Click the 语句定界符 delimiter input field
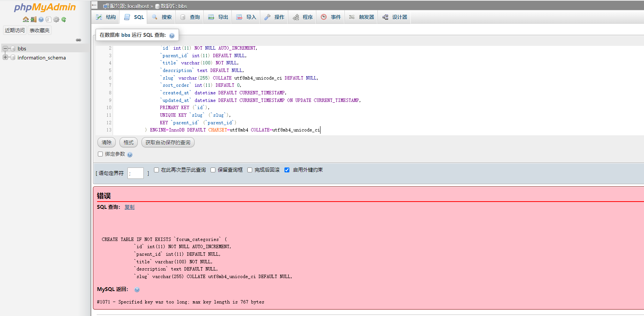The width and height of the screenshot is (644, 316). click(135, 173)
